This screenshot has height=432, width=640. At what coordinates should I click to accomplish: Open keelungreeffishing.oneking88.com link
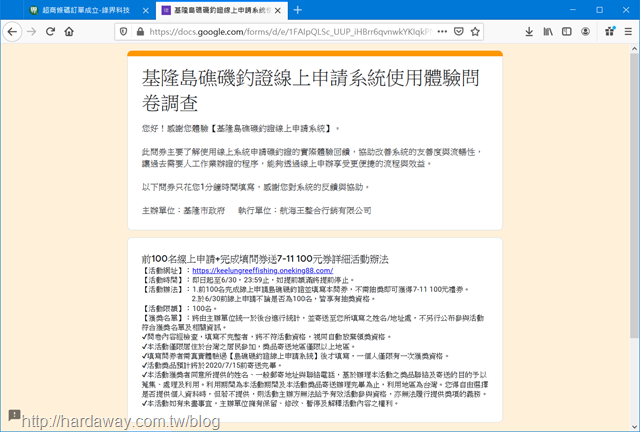tap(262, 270)
